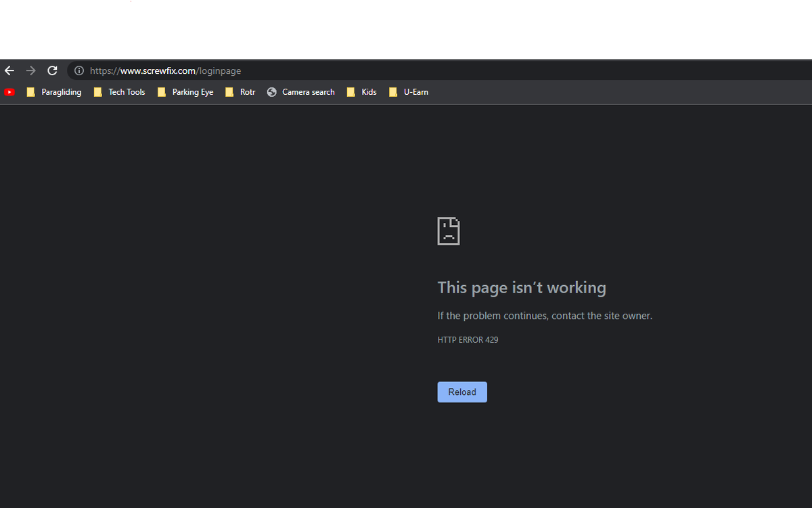The width and height of the screenshot is (812, 508).
Task: View site information icon in address bar
Action: (79, 70)
